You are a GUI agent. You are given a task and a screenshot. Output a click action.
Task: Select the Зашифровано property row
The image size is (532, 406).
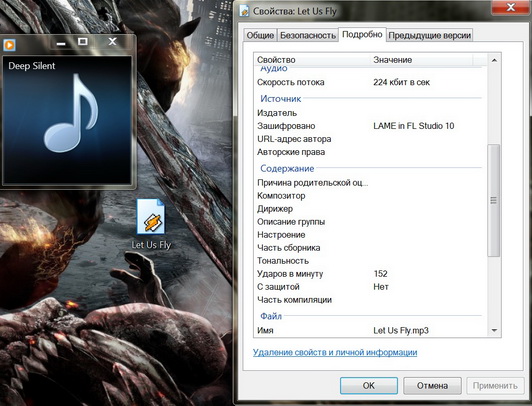(370, 126)
